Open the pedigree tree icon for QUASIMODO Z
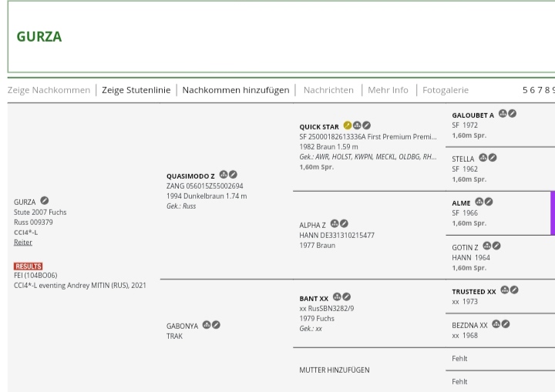The width and height of the screenshot is (555, 392). click(x=224, y=175)
